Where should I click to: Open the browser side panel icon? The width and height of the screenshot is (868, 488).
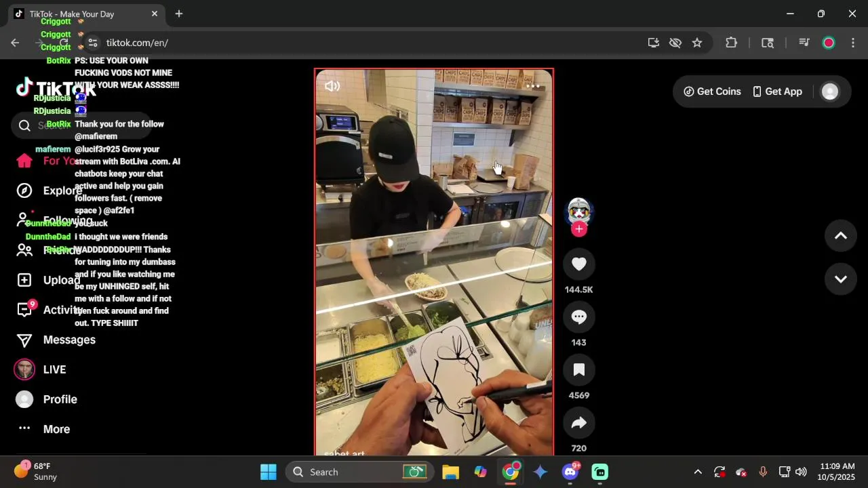(x=768, y=43)
